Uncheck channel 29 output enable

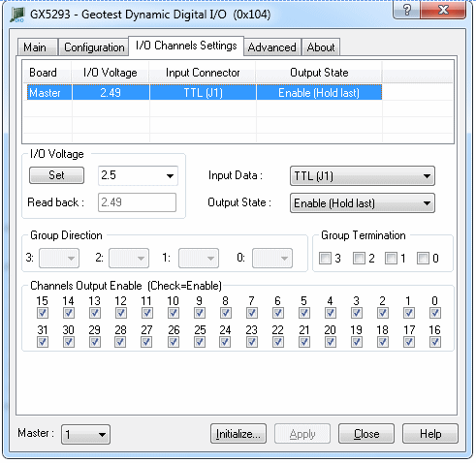tap(95, 342)
